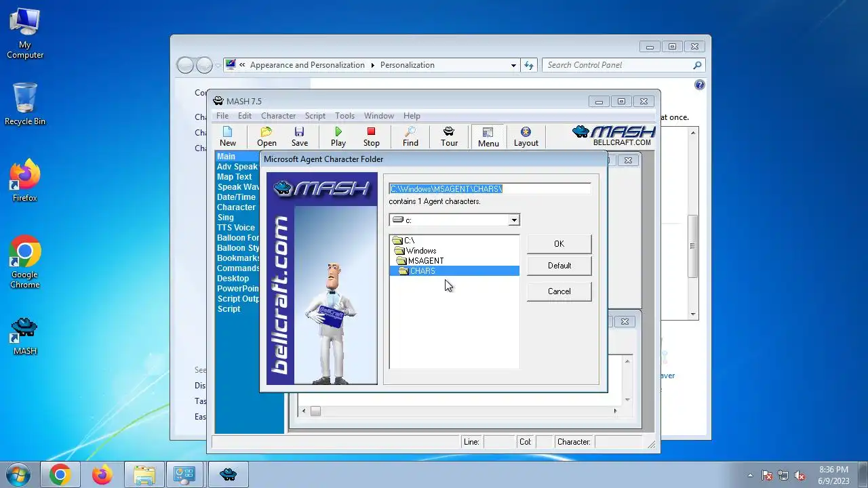Screen dimensions: 868x488
Task: Click the Control Panel refresh button
Action: coord(530,65)
